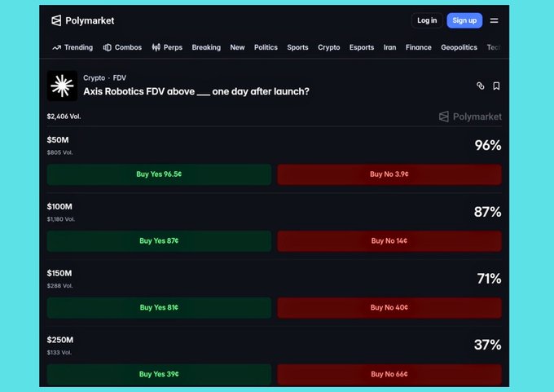Click the $288 Vol. text
Viewport: 554px width, 392px height.
59,285
